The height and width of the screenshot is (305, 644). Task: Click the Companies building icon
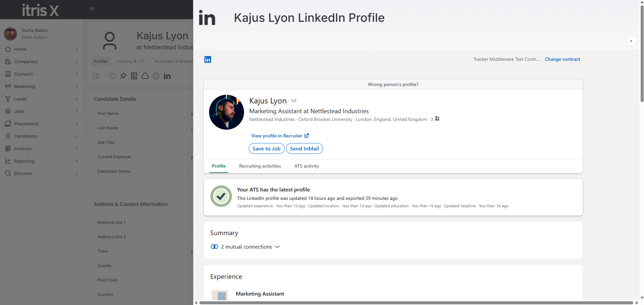click(8, 61)
